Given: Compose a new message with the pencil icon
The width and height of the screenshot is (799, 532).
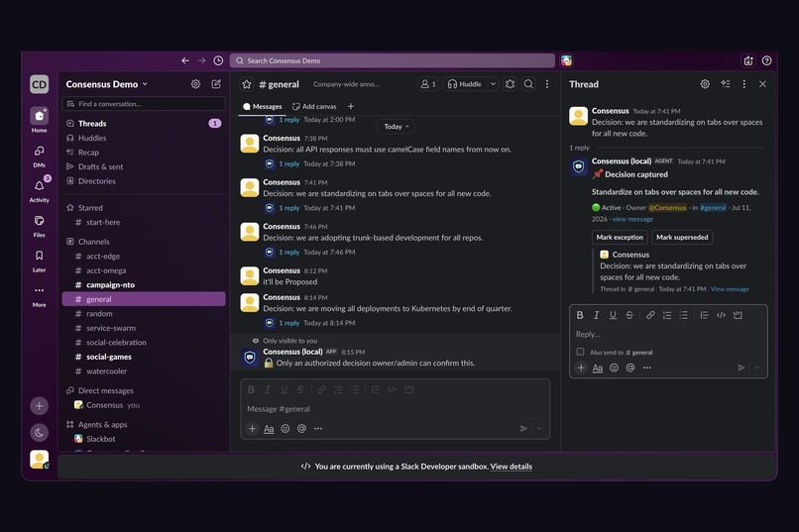Looking at the screenshot, I should pos(216,84).
